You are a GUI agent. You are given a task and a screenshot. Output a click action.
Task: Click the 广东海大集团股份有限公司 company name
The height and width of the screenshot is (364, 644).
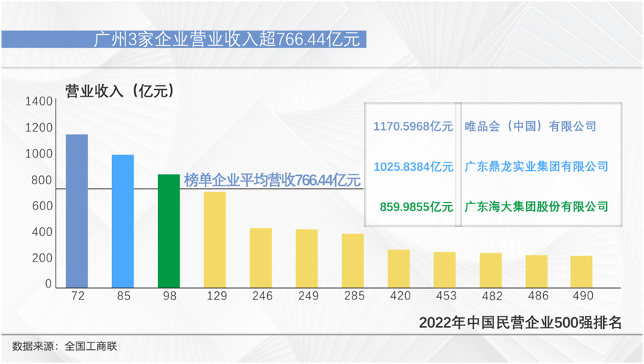pyautogui.click(x=536, y=207)
